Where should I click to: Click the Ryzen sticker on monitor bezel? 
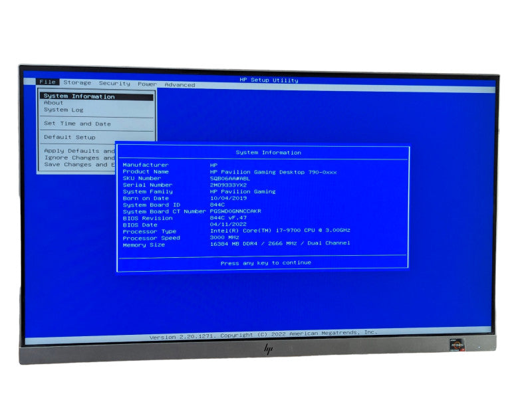click(x=457, y=345)
